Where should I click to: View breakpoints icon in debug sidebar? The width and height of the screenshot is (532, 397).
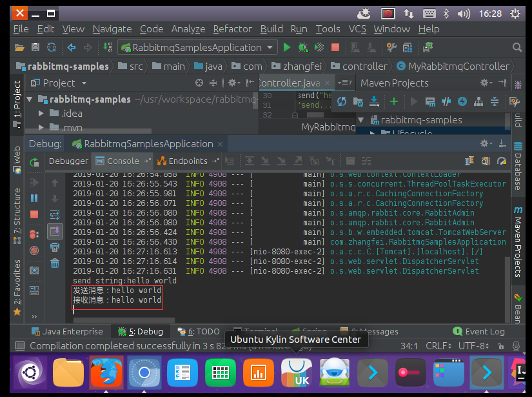click(x=34, y=234)
